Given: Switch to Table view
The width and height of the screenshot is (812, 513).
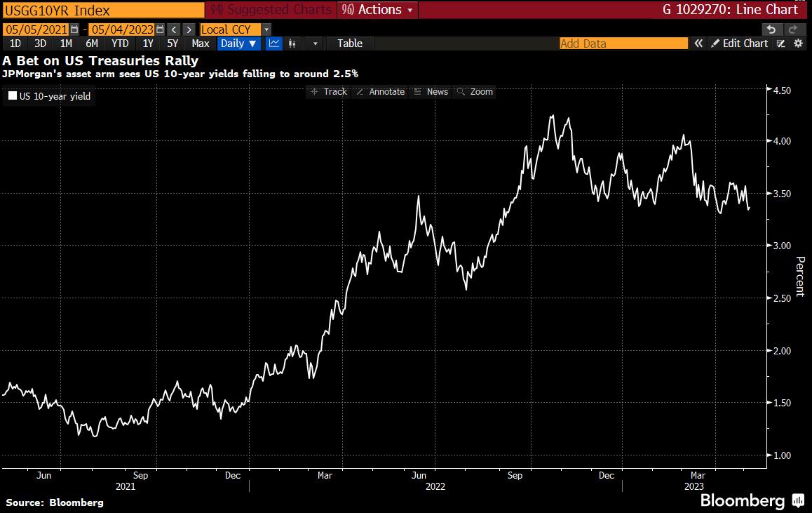Looking at the screenshot, I should coord(350,44).
